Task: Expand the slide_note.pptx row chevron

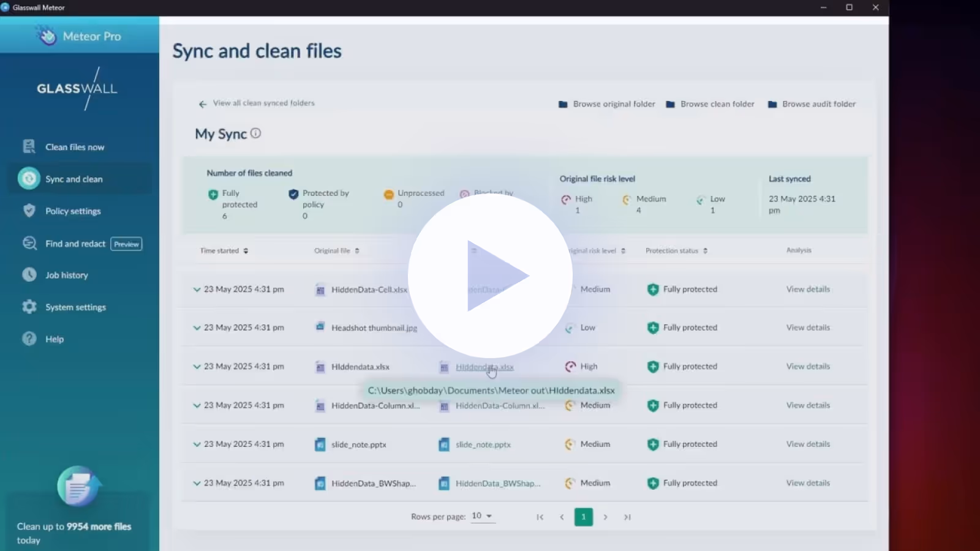Action: (197, 444)
